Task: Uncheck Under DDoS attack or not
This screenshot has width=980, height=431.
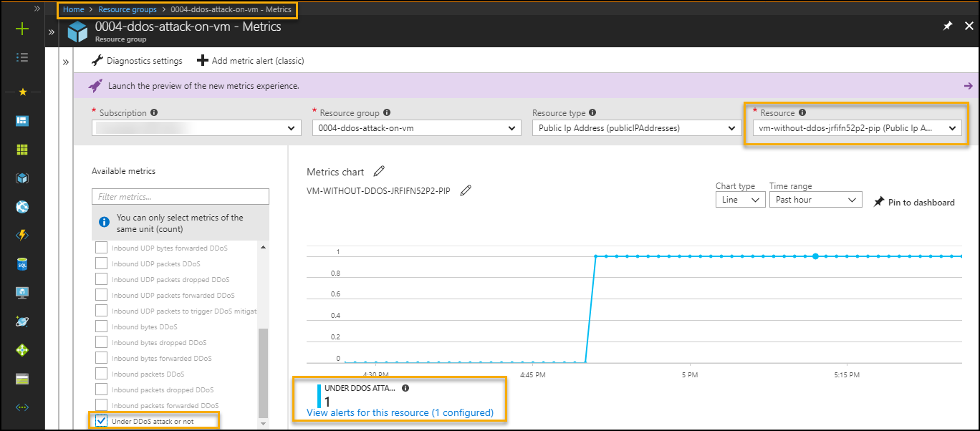Action: click(101, 421)
